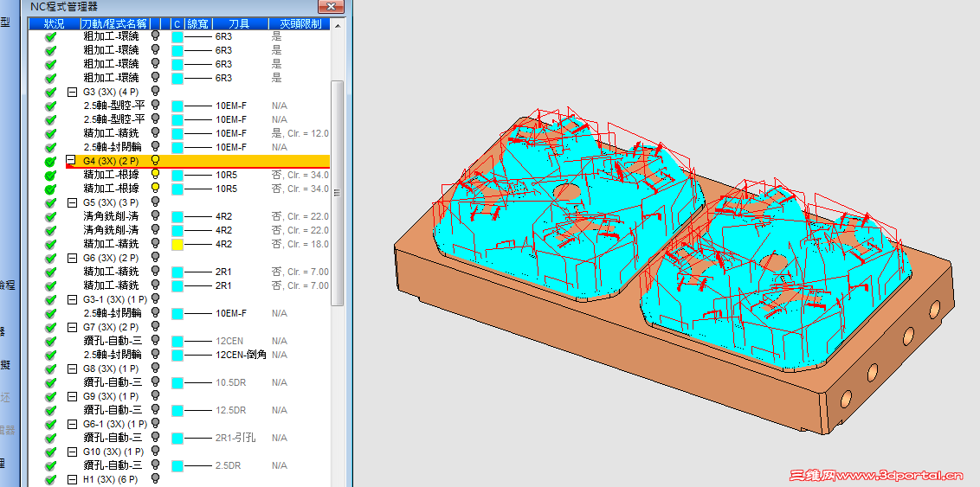
Task: Click the status check of G8 group
Action: [50, 369]
